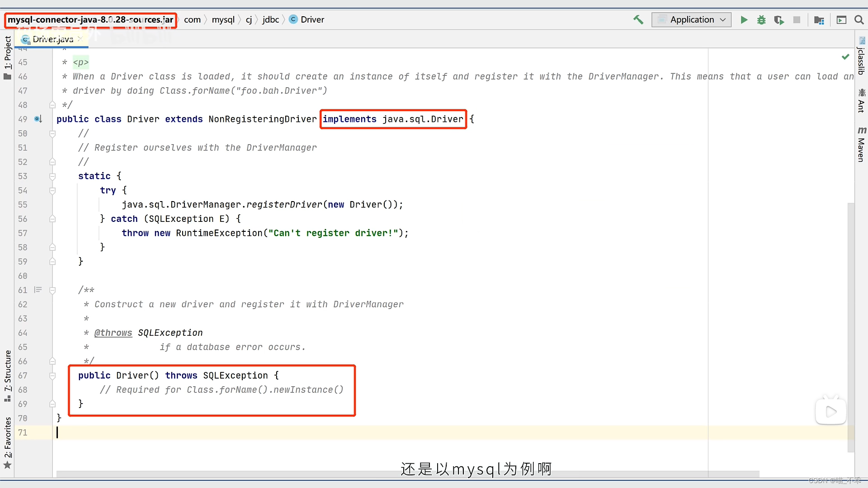Collapse the constructor fold on line 67

point(52,376)
